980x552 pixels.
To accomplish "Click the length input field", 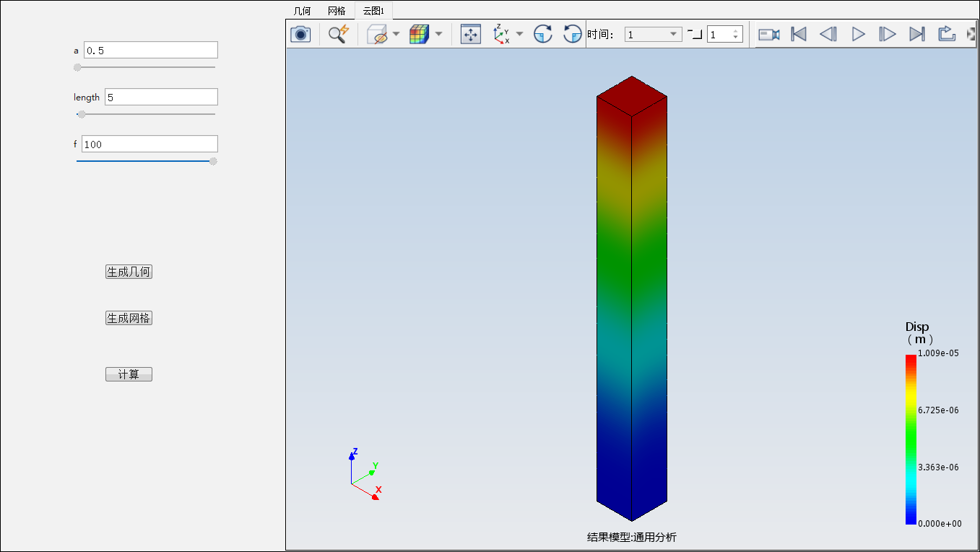I will coord(161,97).
